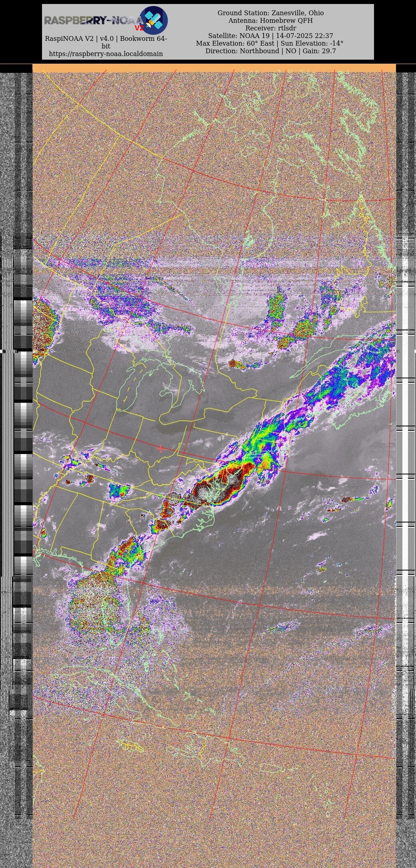Select the Satellite: NOAA 19 timestamp line
Screen dimensions: 416x868
point(270,36)
